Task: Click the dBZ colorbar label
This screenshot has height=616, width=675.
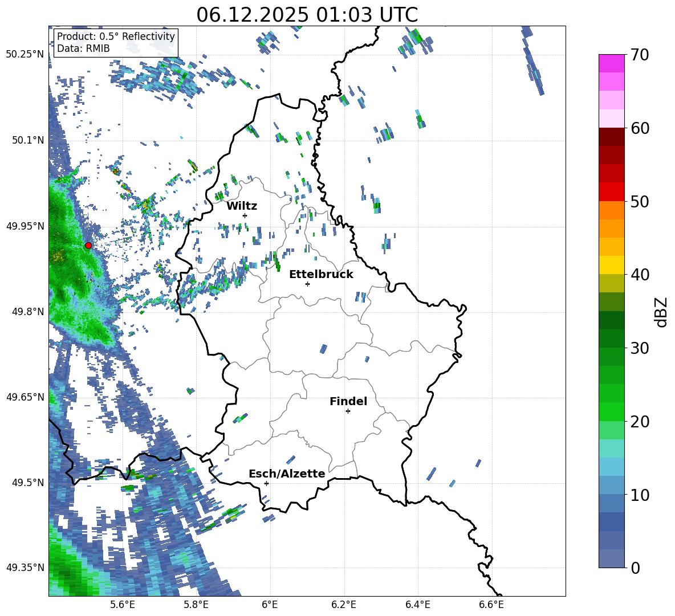Action: [x=661, y=312]
